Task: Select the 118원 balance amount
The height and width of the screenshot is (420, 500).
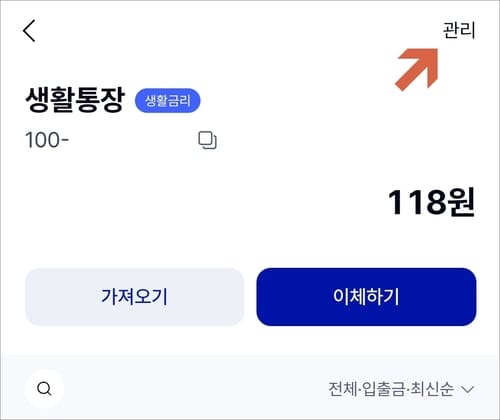Action: pyautogui.click(x=431, y=202)
